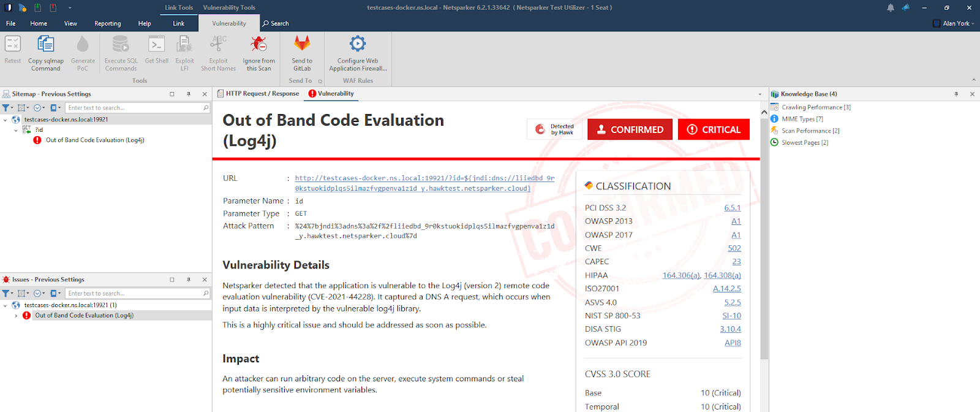
Task: Open the Sitemap blue view-mode dropdown
Action: pyautogui.click(x=55, y=108)
